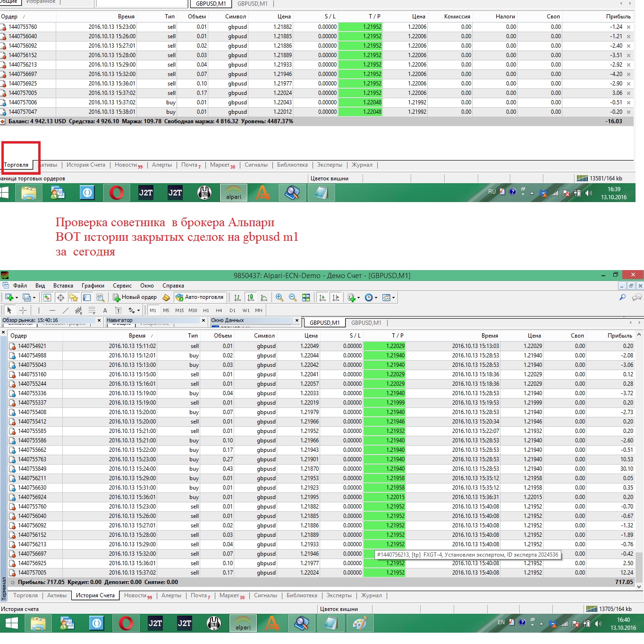644x644 pixels.
Task: Close the Обзор рынка panel
Action: [99, 320]
